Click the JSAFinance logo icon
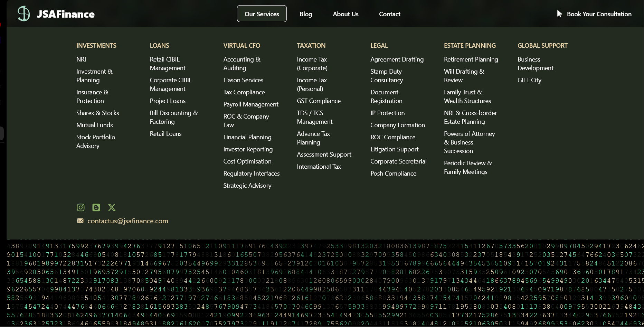Screen dimensions: 644x327 [x=23, y=14]
